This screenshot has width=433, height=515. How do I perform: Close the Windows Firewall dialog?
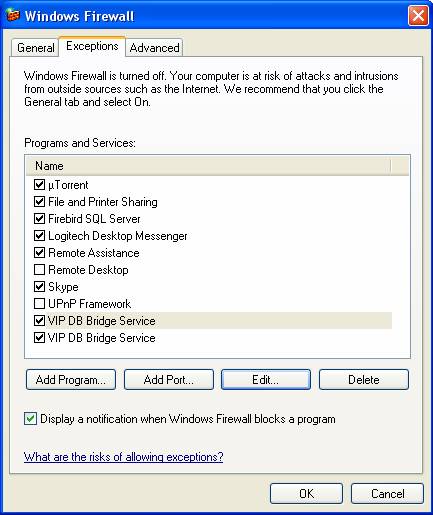(x=418, y=15)
